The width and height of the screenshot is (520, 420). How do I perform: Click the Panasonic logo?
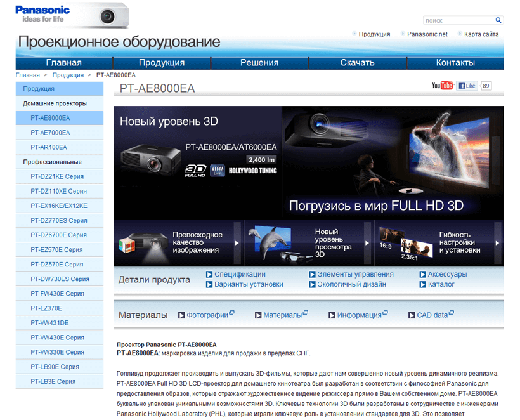pyautogui.click(x=42, y=13)
